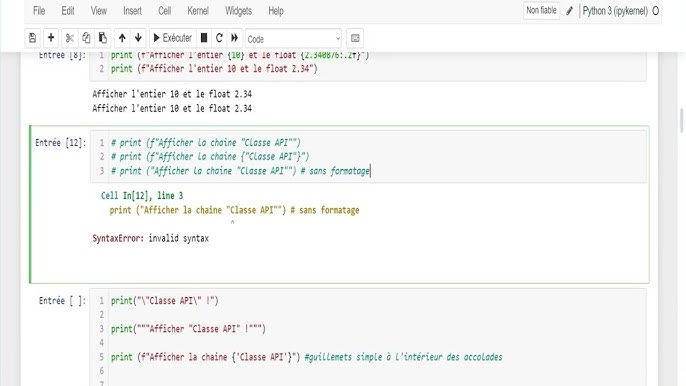Click the Non fiable trust button
The width and height of the screenshot is (686, 386).
tap(541, 11)
